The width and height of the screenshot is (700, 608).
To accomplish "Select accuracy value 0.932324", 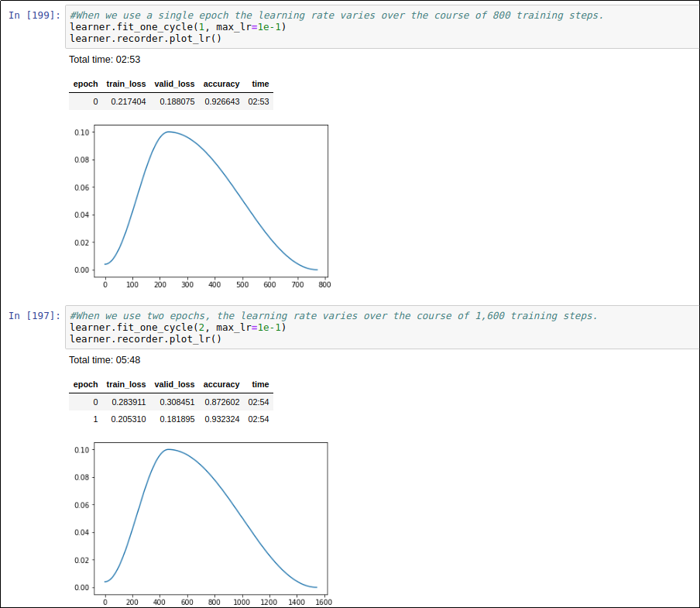I will click(221, 419).
